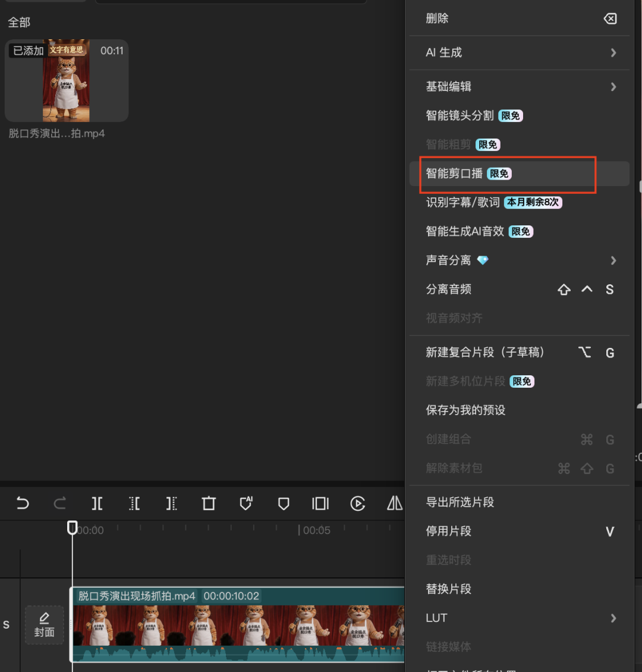Select the split clip tool icon

click(97, 503)
